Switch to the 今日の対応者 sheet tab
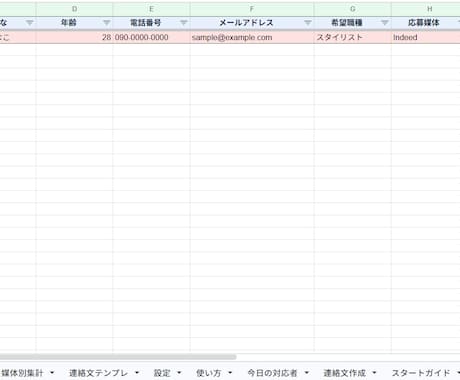460x380 pixels. [272, 373]
